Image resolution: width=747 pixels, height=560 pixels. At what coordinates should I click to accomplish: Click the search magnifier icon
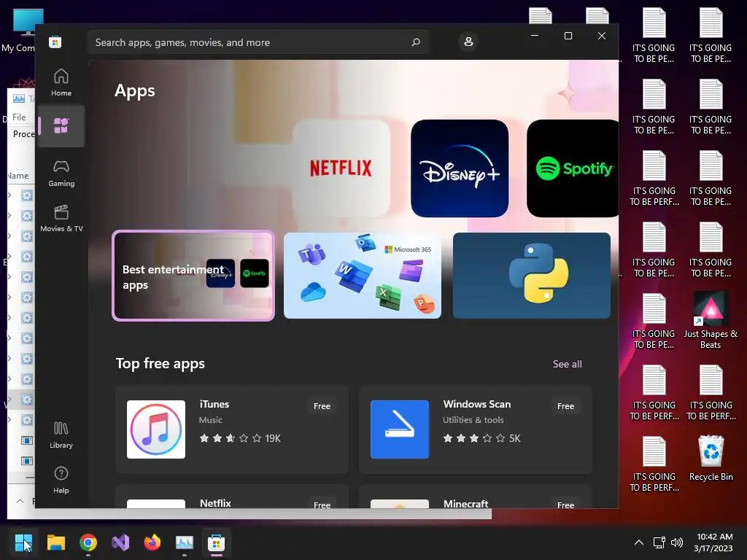(x=415, y=42)
